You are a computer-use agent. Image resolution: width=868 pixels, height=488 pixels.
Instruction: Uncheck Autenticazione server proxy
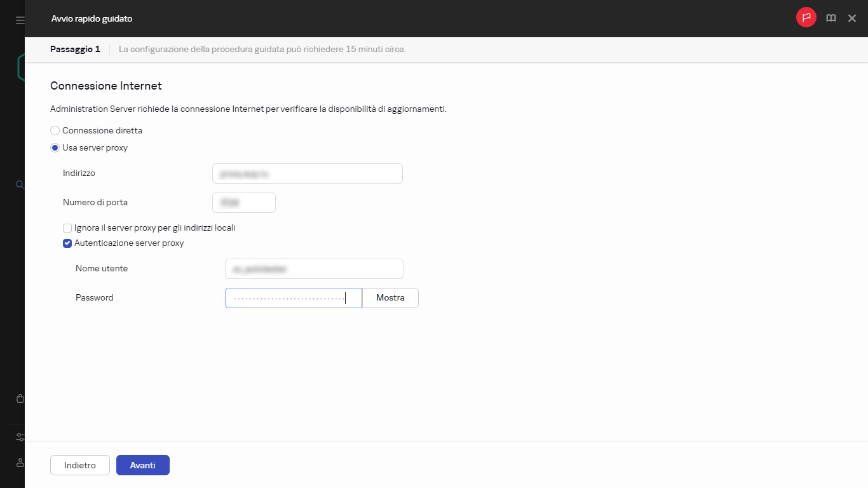pyautogui.click(x=67, y=243)
